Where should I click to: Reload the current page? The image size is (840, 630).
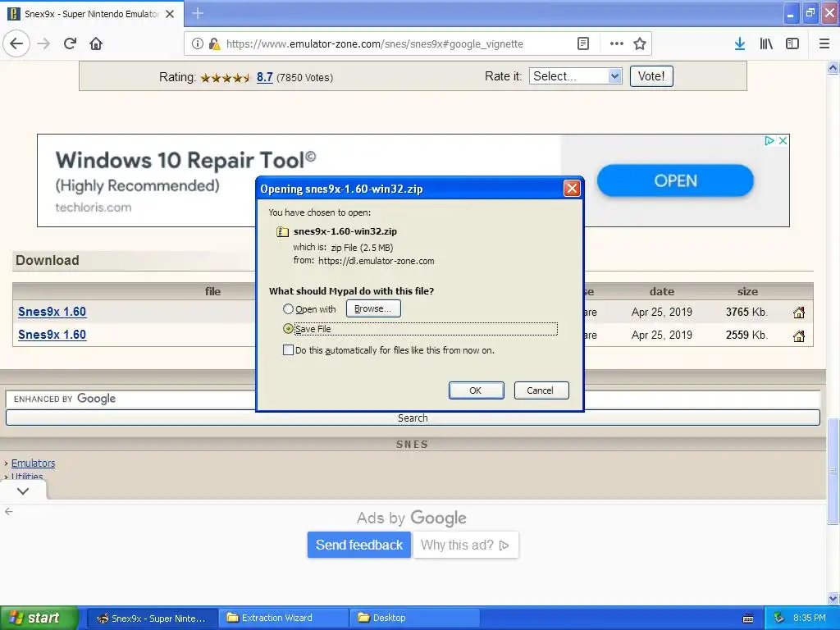[x=71, y=43]
